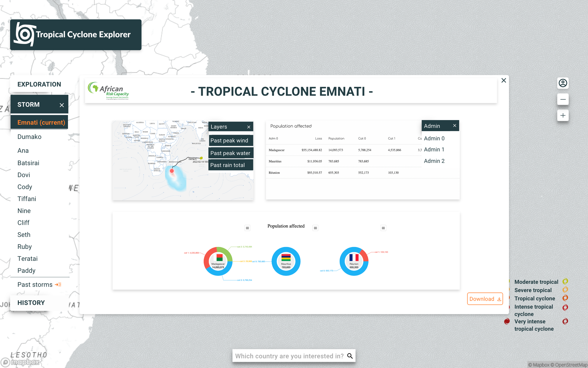Select the Cliff storm

tap(23, 223)
